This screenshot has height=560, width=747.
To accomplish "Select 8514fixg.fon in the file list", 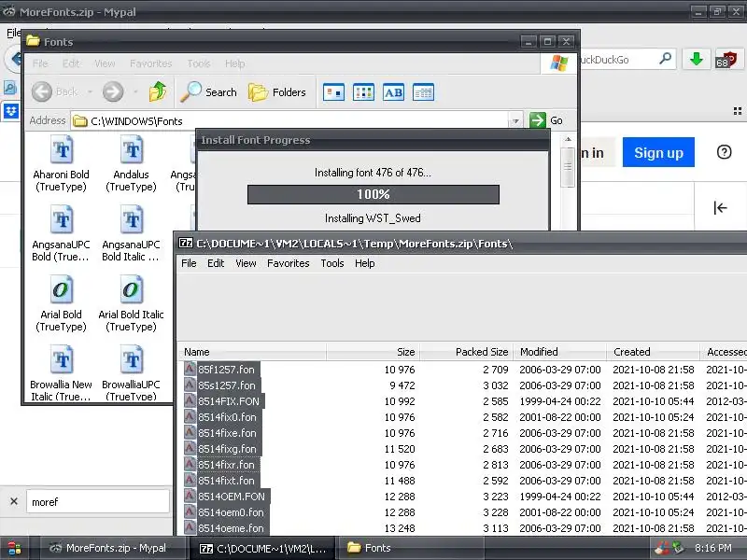I will [x=227, y=449].
